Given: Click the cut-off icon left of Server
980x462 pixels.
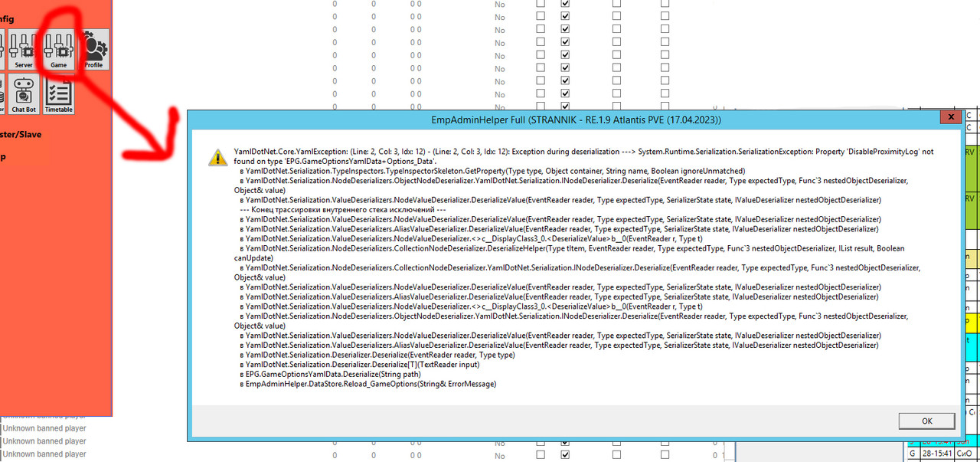Looking at the screenshot, I should [x=2, y=51].
